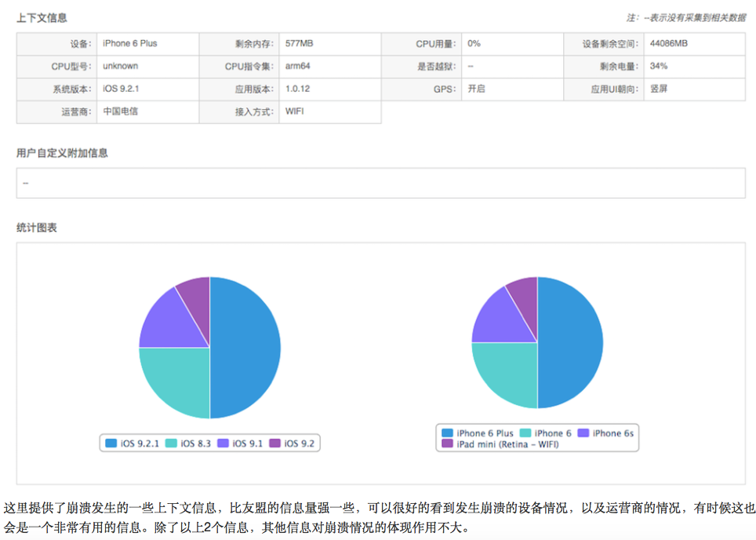Select the 应用版本 value 1.0.12
The width and height of the screenshot is (756, 540).
[x=298, y=89]
